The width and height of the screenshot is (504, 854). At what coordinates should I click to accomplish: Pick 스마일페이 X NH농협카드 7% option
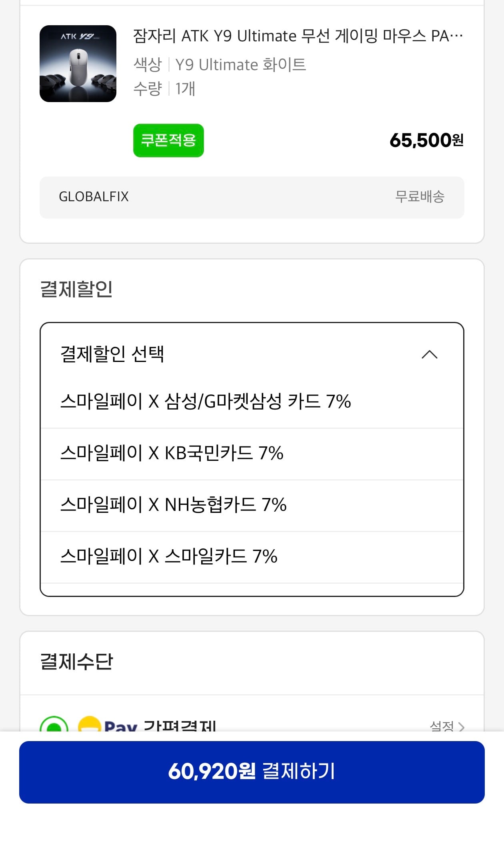[x=174, y=505]
